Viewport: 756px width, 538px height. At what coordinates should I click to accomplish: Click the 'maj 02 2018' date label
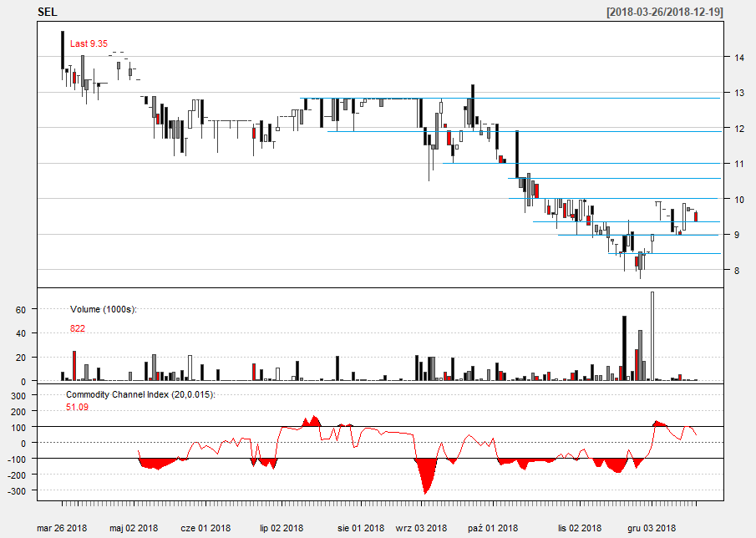(134, 528)
